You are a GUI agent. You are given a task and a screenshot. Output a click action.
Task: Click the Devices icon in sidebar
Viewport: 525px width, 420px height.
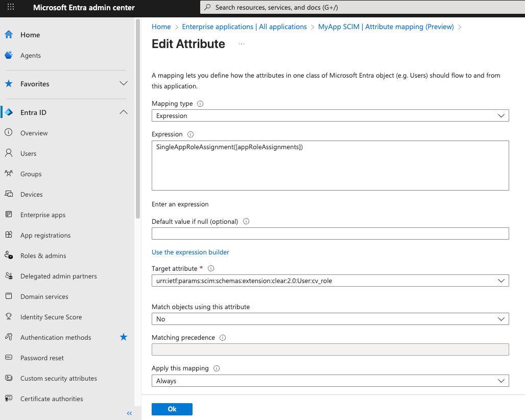(9, 194)
